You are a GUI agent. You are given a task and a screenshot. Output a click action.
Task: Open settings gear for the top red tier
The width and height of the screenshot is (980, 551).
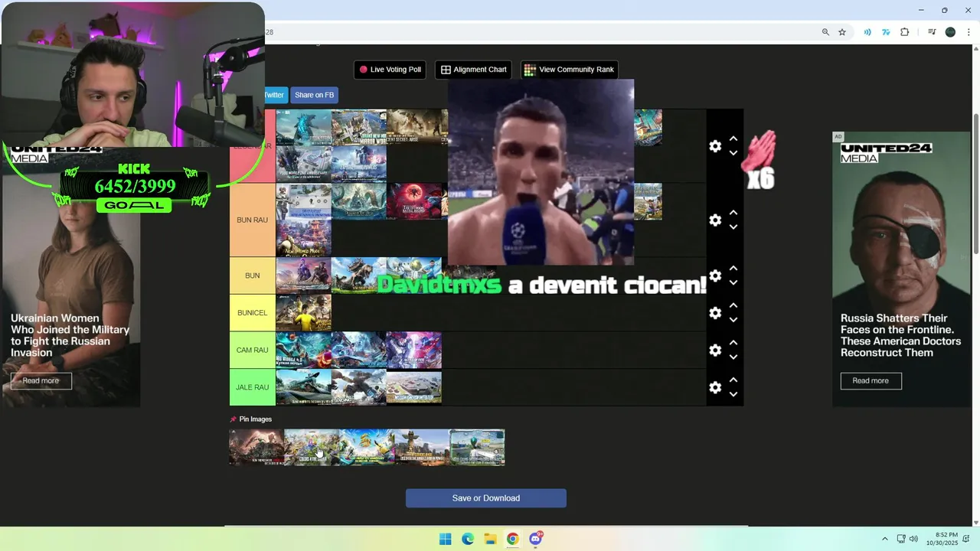[715, 146]
